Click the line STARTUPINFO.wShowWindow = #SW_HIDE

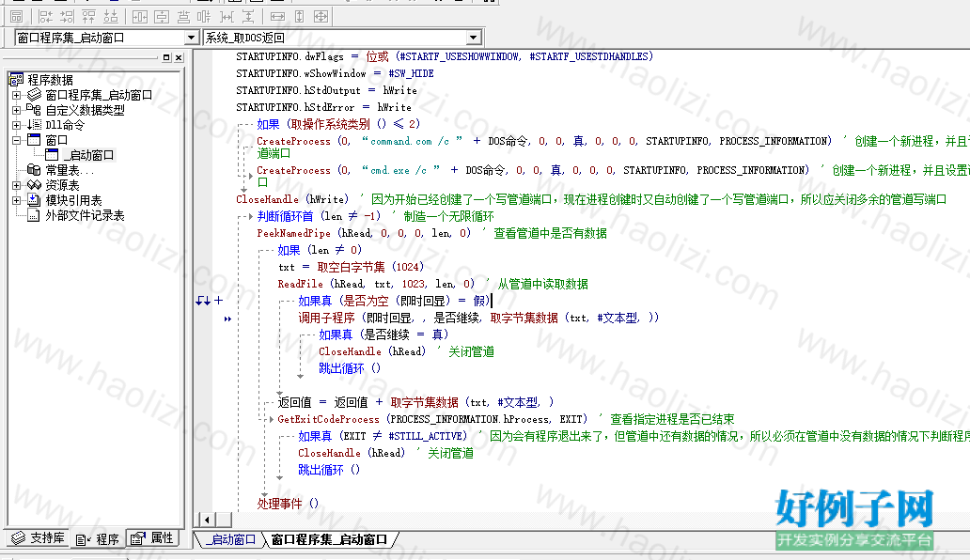click(x=335, y=73)
